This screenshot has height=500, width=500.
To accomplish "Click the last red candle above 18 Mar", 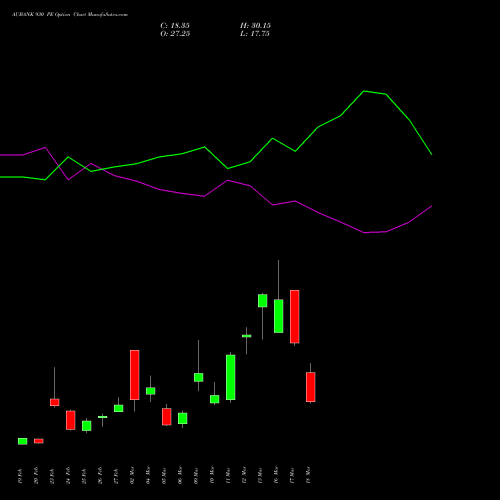I will point(311,387).
